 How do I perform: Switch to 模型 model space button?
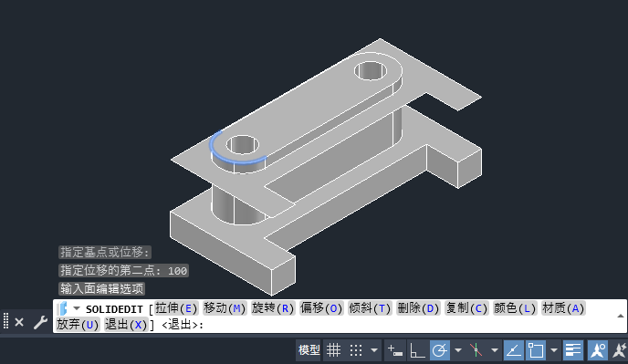point(309,351)
